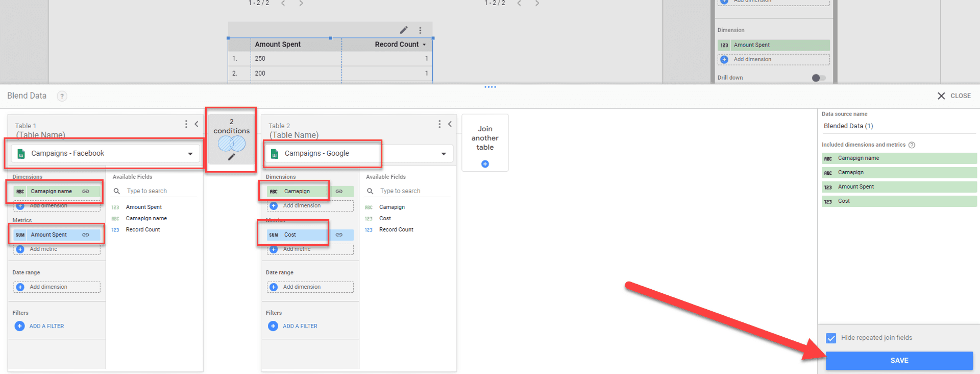Click link icon on Campaign name dimension

(86, 191)
